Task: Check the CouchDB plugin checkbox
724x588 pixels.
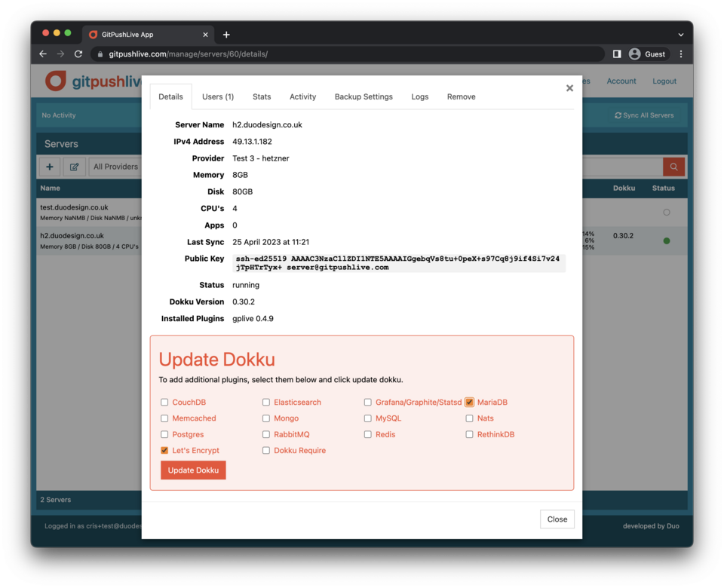Action: coord(164,402)
